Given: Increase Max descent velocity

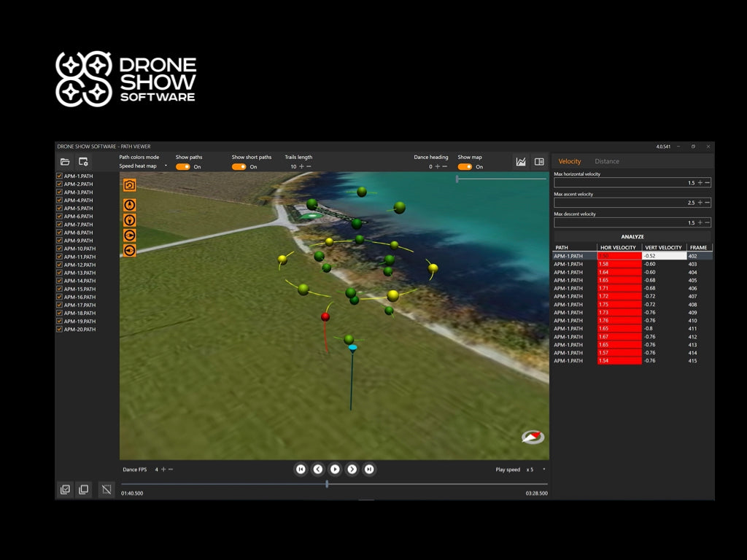Looking at the screenshot, I should coord(700,223).
